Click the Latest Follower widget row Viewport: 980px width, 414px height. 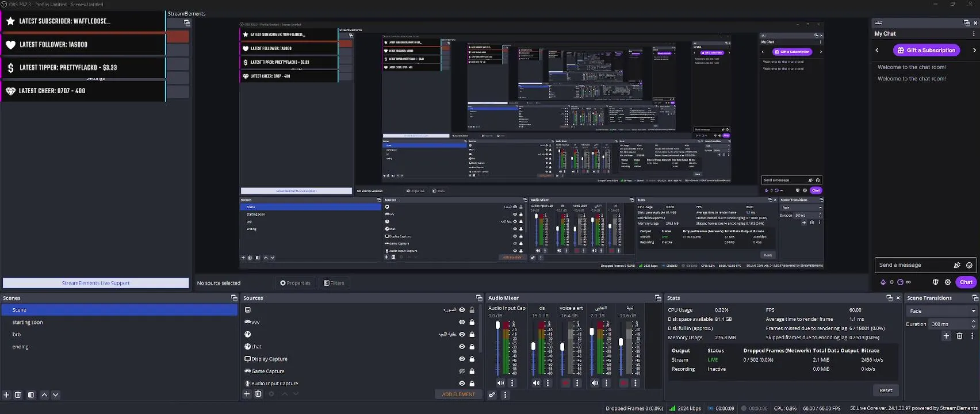tap(83, 44)
